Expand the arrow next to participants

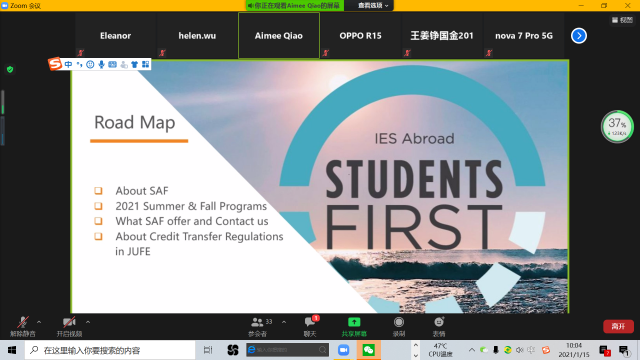click(x=284, y=322)
